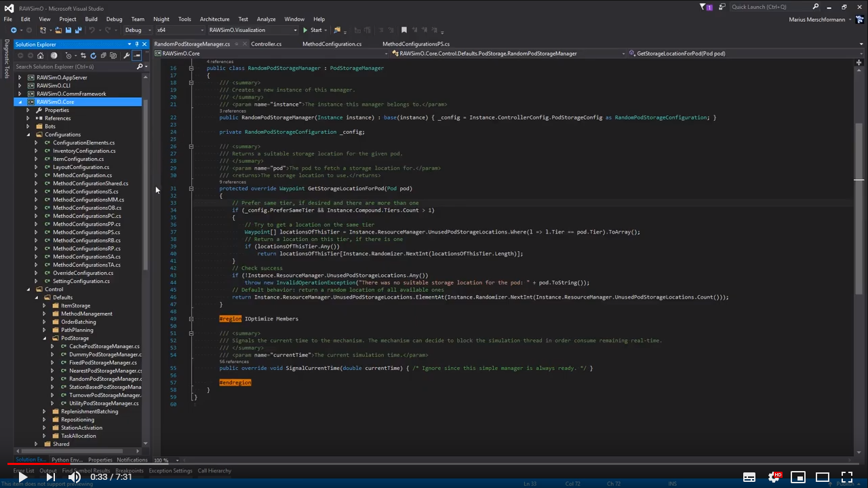Image resolution: width=868 pixels, height=488 pixels.
Task: Click the Pending Changes Filter clock icon
Action: tap(68, 56)
